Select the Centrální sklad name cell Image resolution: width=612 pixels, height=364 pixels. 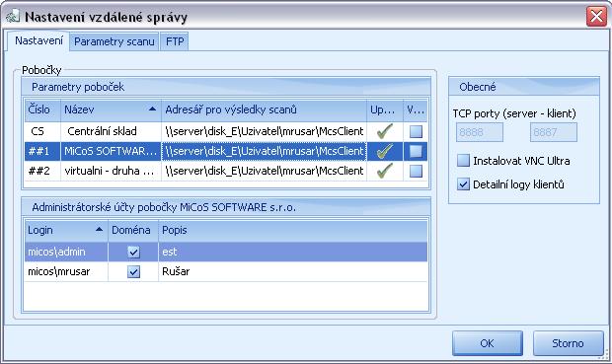(x=111, y=131)
